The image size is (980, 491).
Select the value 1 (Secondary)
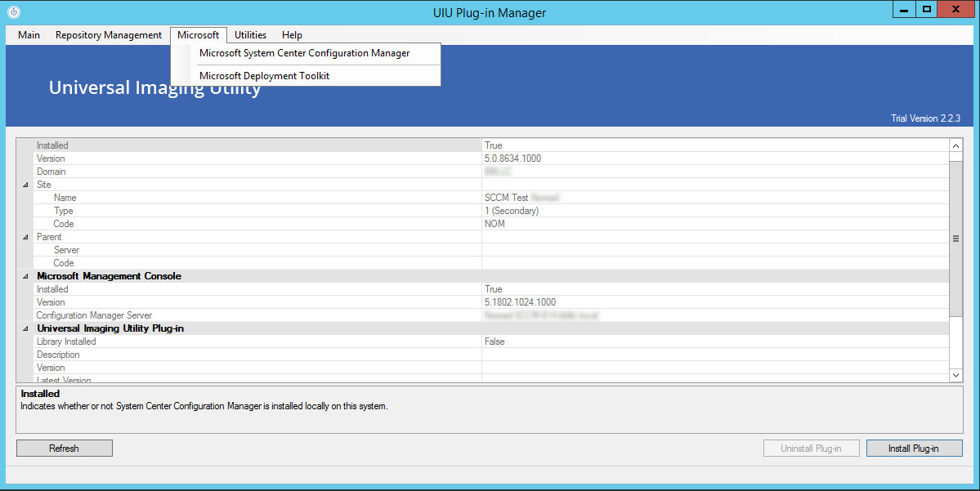[x=512, y=211]
